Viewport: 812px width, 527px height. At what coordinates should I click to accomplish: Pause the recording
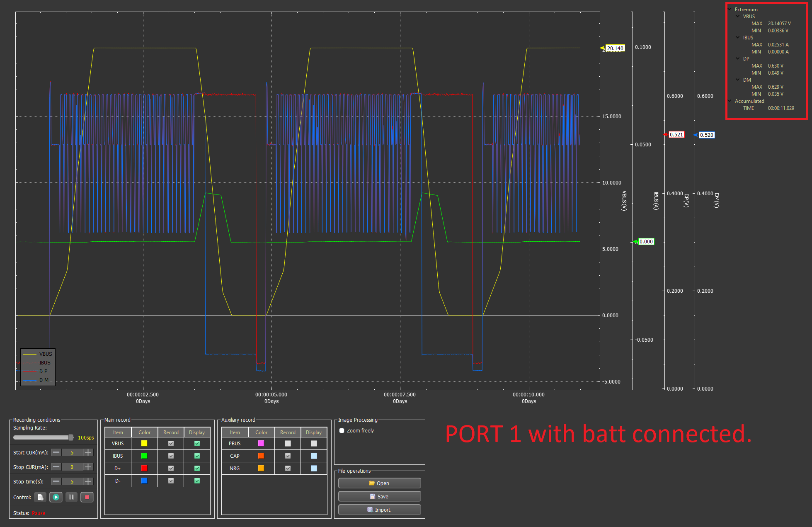[x=71, y=497]
